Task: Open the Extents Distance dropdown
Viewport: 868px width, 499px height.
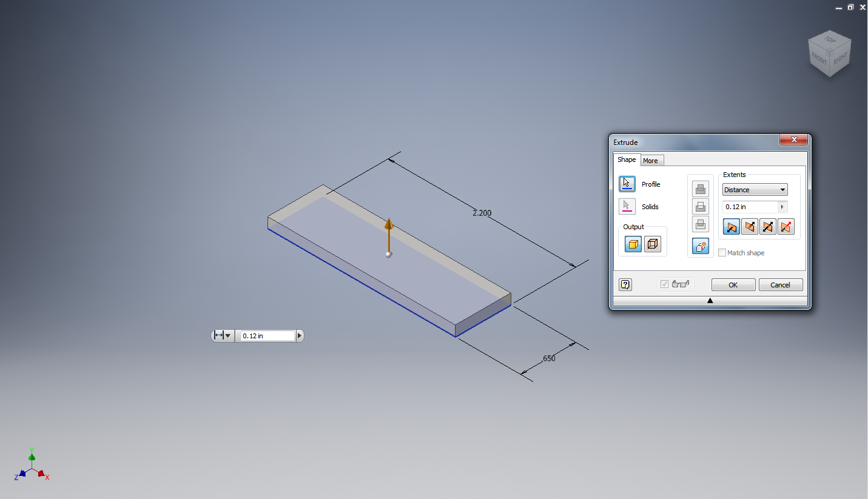Action: (755, 190)
